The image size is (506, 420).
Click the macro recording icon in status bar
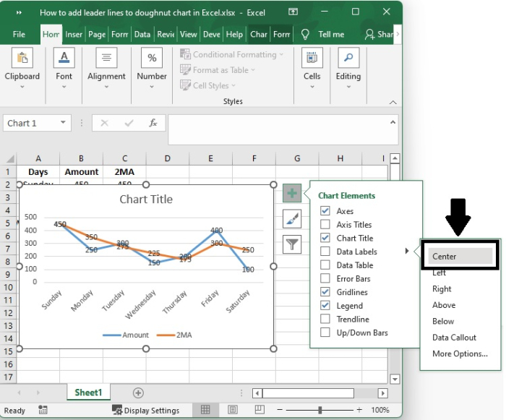43,411
